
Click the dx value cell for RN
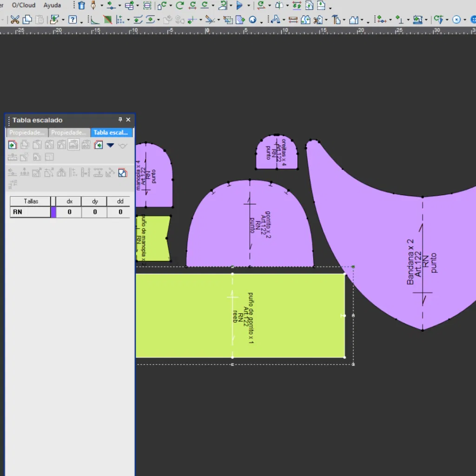[x=69, y=212]
